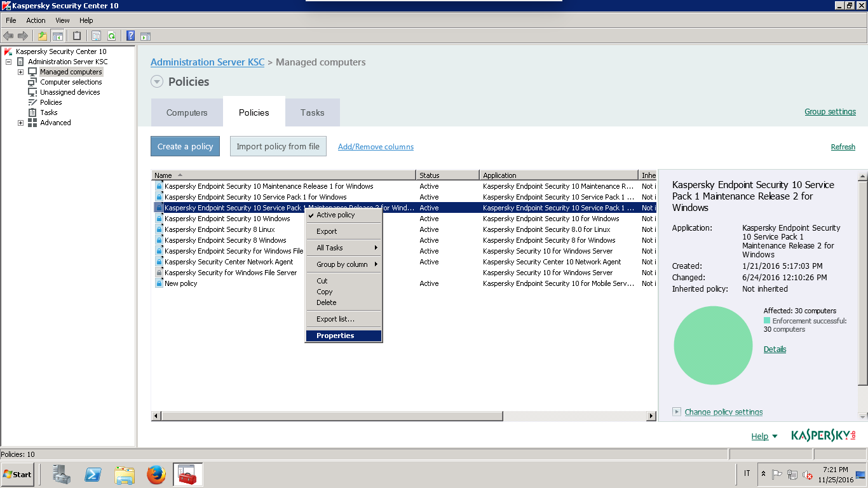Open the File menu
Image resolution: width=868 pixels, height=488 pixels.
pos(11,20)
